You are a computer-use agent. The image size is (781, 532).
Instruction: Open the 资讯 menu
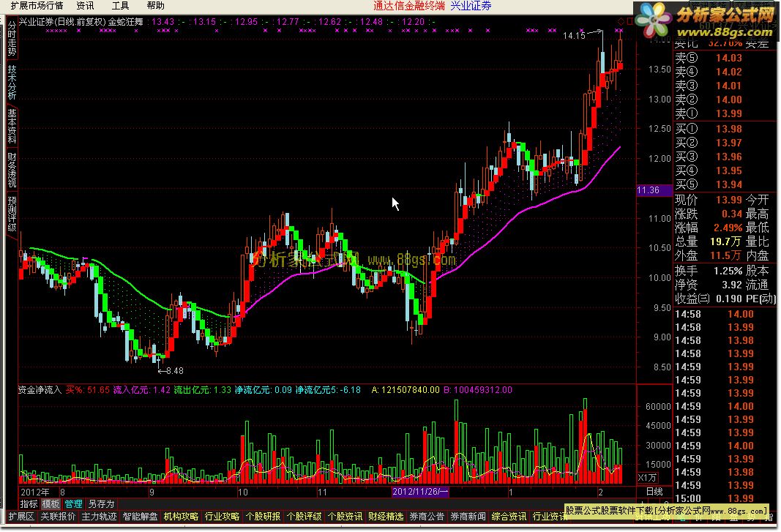tap(85, 6)
